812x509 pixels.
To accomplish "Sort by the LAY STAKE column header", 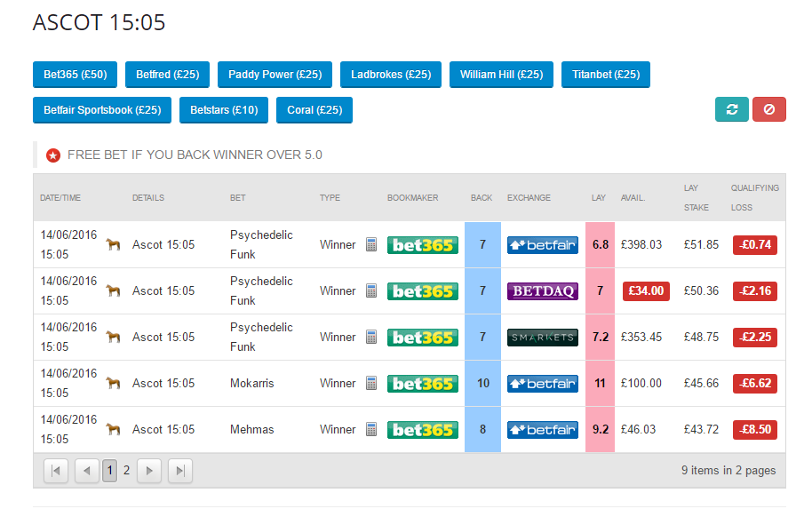I will [x=696, y=198].
